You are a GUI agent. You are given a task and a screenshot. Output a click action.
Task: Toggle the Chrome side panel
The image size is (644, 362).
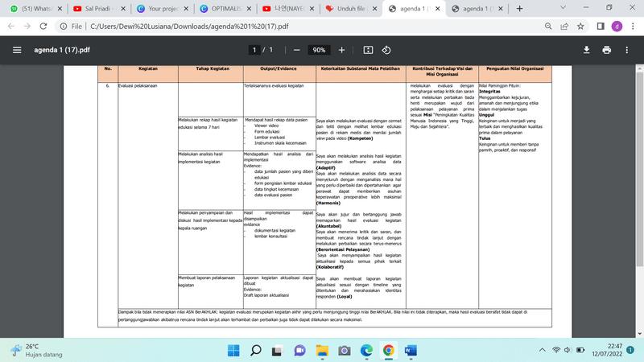coord(601,27)
